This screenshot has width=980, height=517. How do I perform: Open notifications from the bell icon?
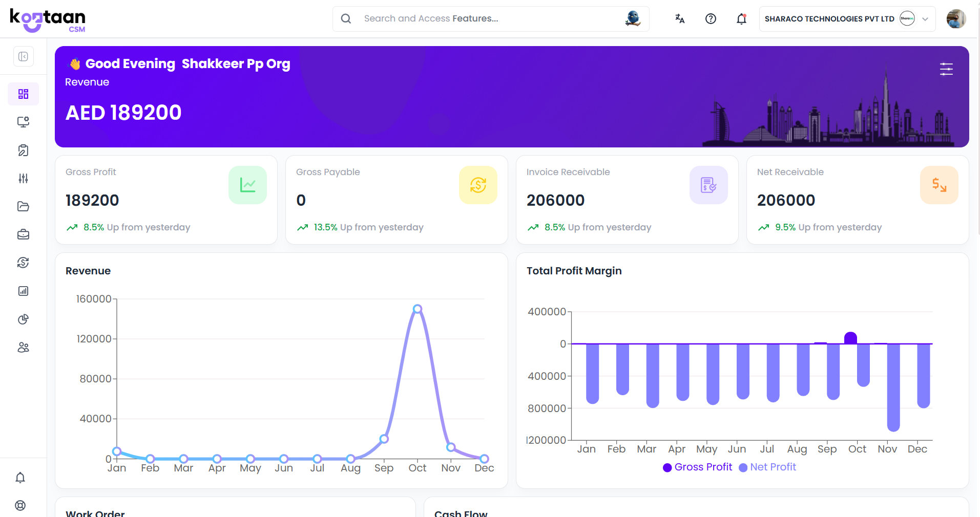click(741, 18)
